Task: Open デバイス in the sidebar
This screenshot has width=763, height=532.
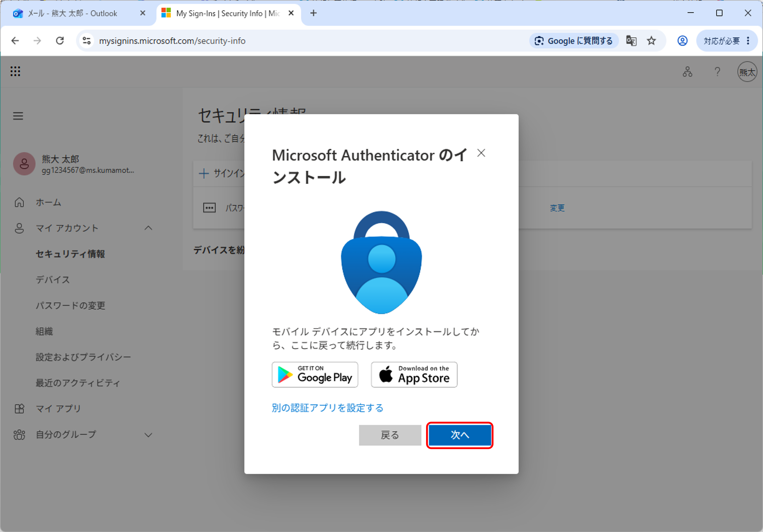Action: point(52,280)
